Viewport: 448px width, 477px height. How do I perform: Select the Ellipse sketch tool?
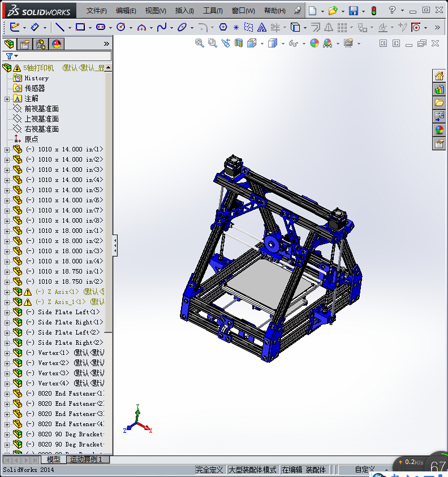[182, 27]
